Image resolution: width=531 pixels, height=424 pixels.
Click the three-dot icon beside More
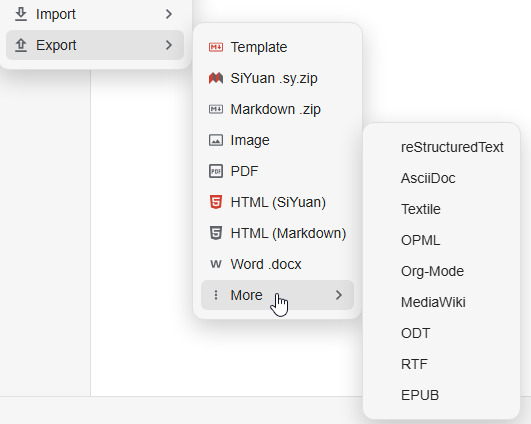[x=216, y=295]
